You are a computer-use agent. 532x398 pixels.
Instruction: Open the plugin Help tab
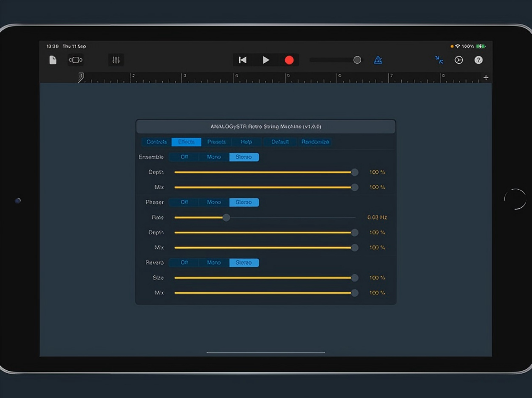point(246,142)
